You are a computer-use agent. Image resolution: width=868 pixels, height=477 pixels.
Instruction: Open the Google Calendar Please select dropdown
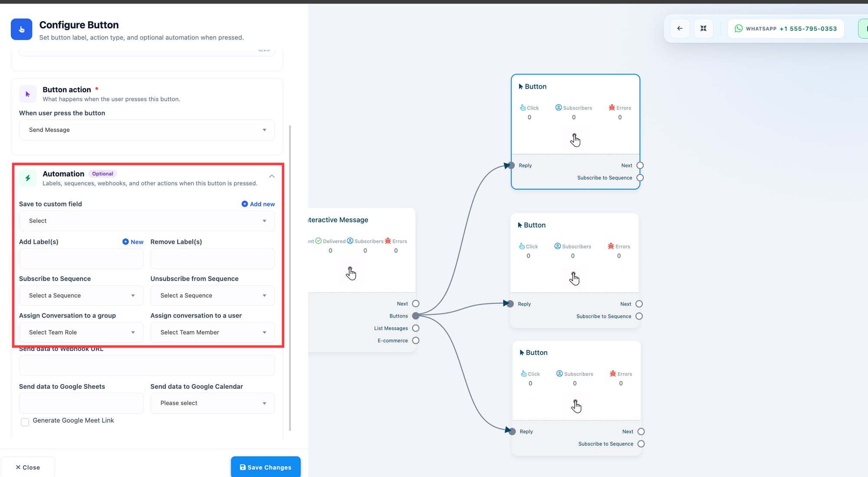pos(213,403)
